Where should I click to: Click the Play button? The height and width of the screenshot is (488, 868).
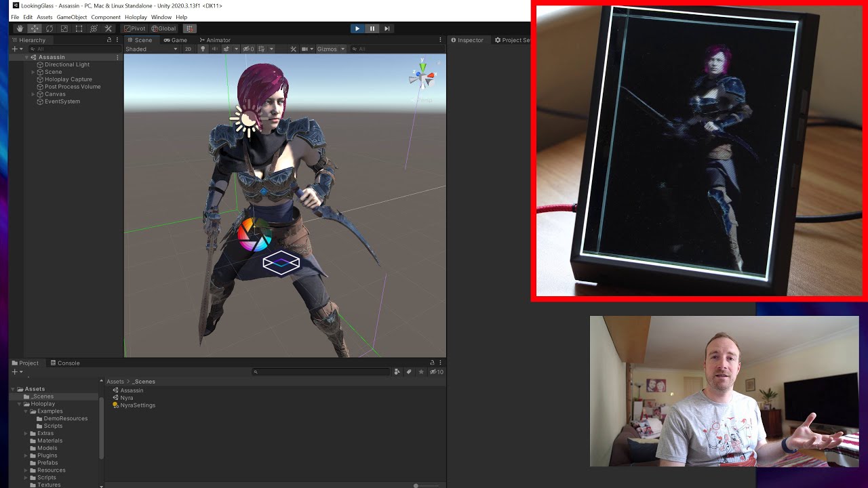357,28
